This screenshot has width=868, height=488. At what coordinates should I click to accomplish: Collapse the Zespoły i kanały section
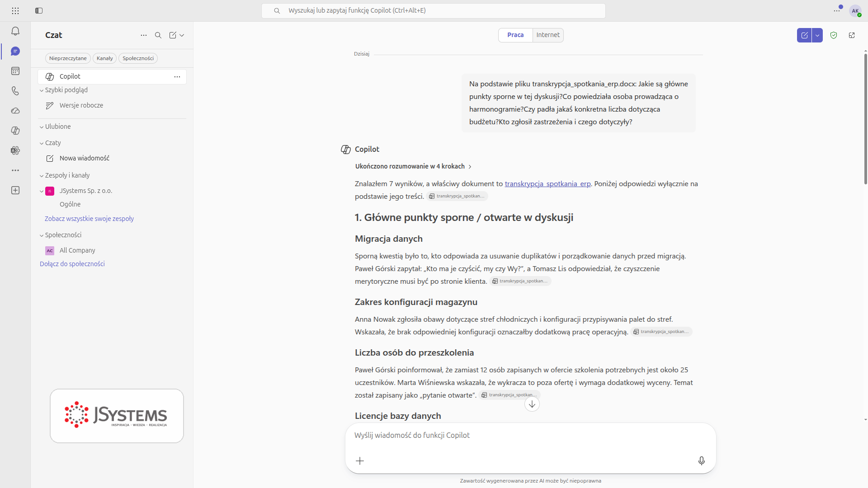(x=42, y=176)
